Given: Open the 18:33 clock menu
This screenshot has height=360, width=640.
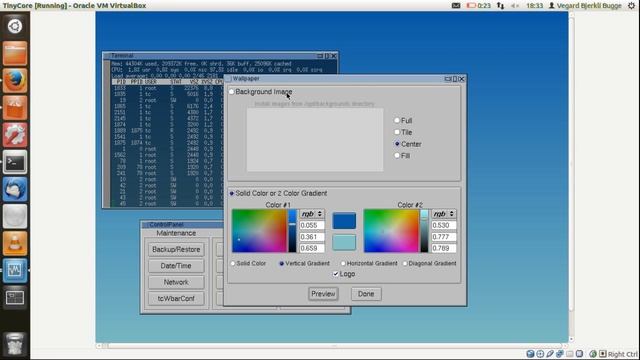Looking at the screenshot, I should pos(534,5).
